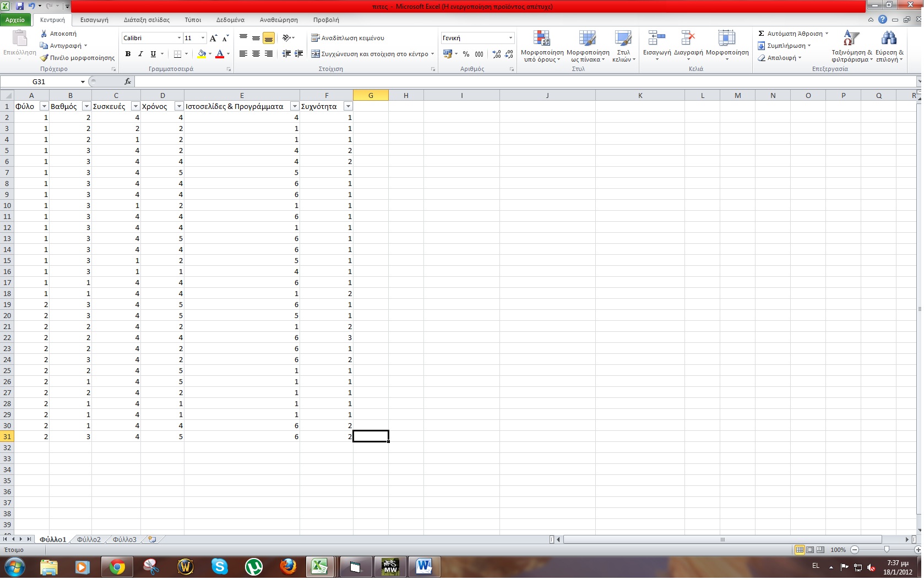Decrease indent in cell
924x580 pixels.
click(x=286, y=54)
